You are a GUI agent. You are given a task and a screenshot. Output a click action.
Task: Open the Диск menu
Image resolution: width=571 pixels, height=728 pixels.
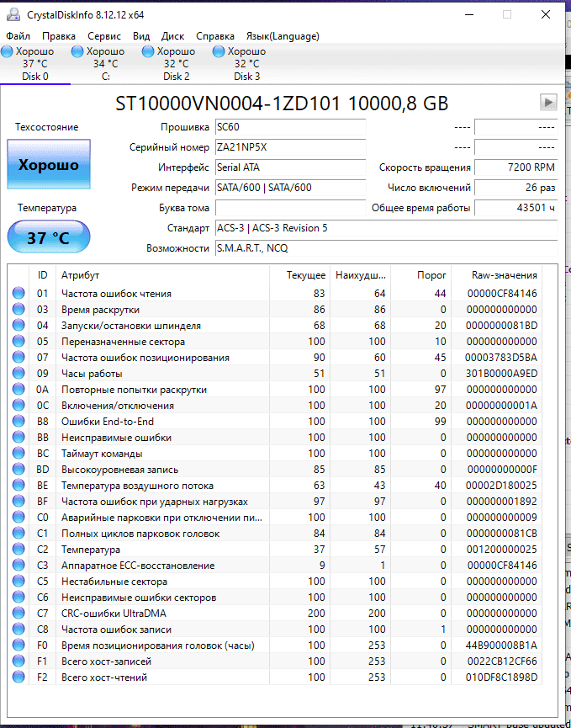[x=172, y=36]
